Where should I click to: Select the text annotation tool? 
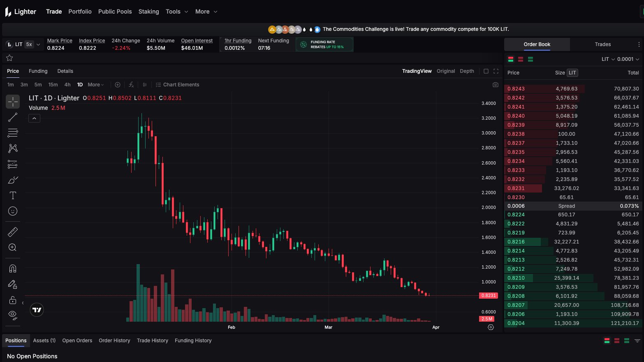(x=13, y=195)
